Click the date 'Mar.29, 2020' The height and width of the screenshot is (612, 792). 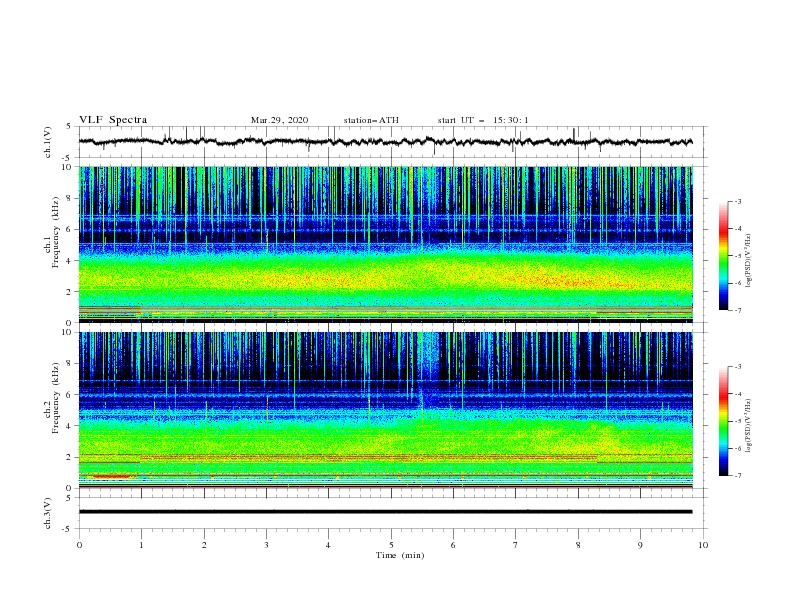click(279, 120)
